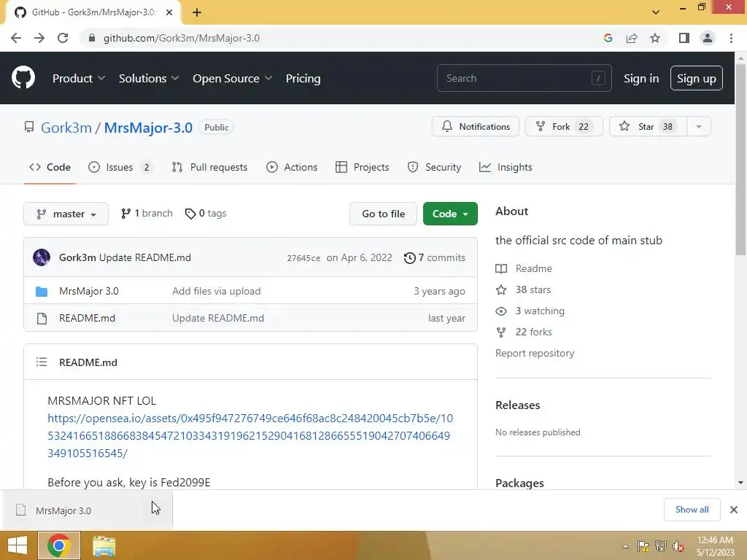Click Go to file button
The width and height of the screenshot is (747, 560).
(x=384, y=214)
